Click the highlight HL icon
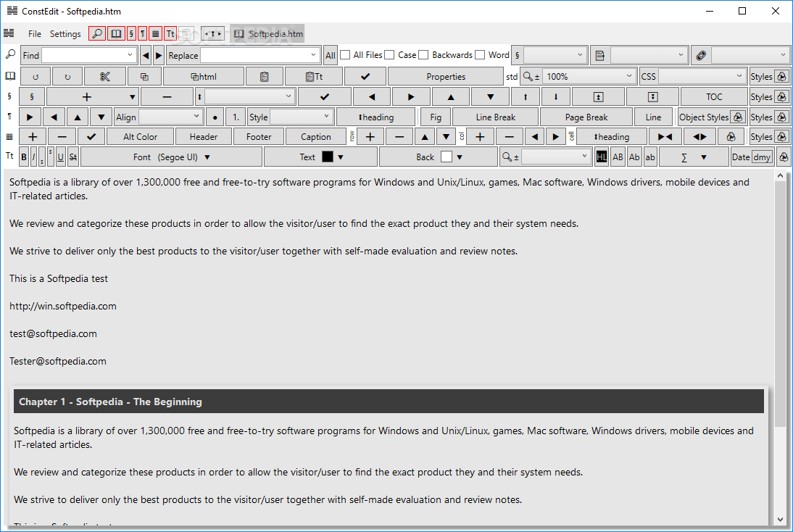The width and height of the screenshot is (793, 532). click(x=601, y=157)
